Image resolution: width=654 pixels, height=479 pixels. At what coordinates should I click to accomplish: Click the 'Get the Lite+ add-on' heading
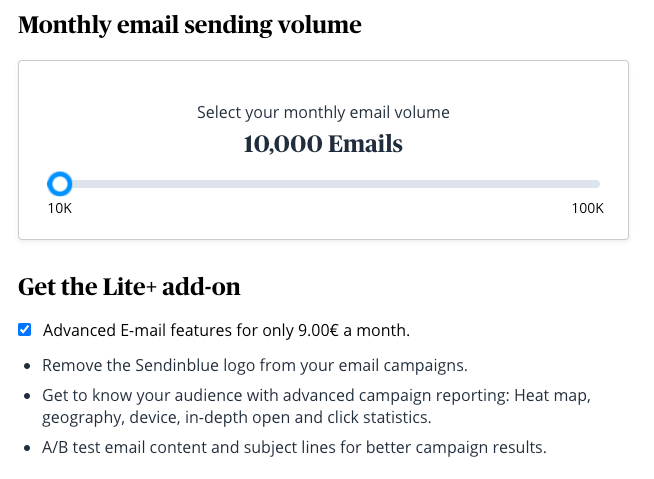coord(130,288)
